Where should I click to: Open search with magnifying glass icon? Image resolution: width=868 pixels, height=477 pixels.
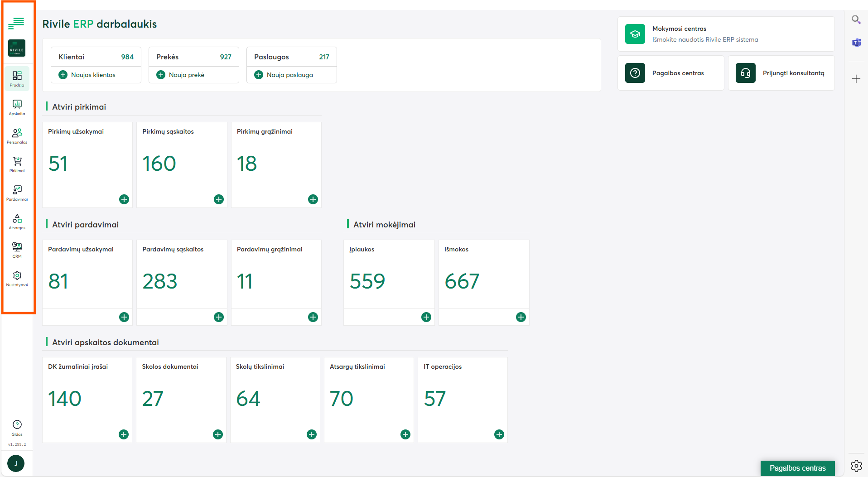point(856,19)
